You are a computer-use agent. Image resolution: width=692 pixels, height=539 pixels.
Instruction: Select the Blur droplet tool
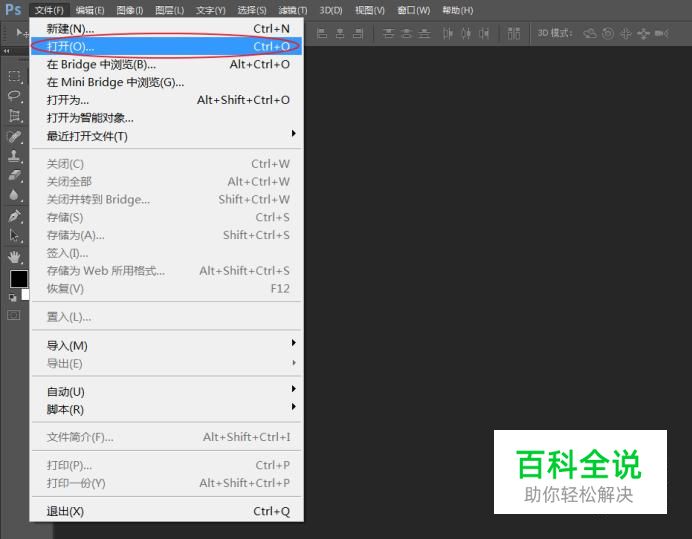(14, 195)
